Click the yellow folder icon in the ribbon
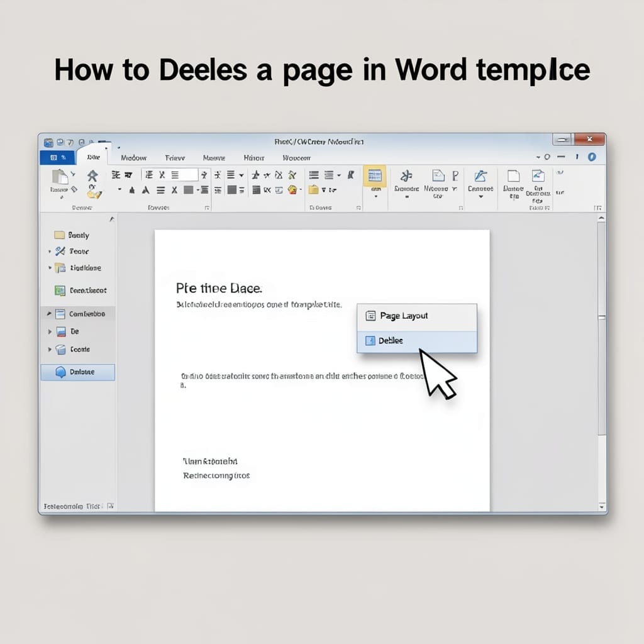The width and height of the screenshot is (644, 644). [x=314, y=189]
